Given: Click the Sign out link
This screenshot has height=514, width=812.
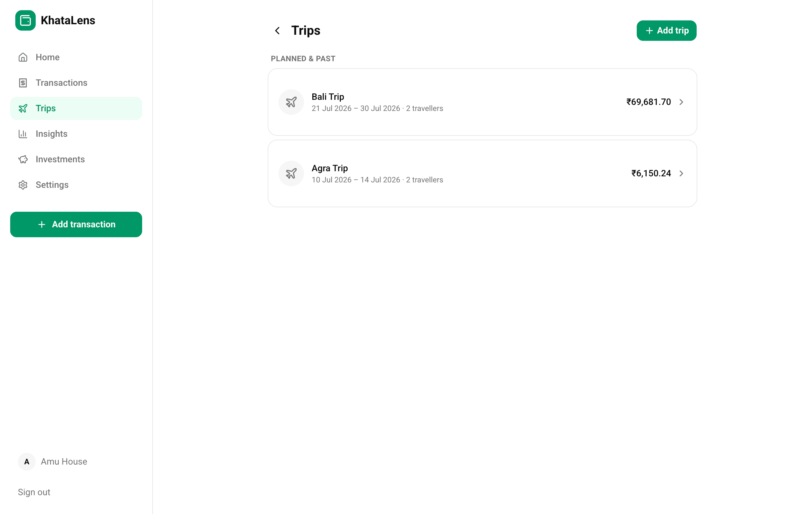Looking at the screenshot, I should [34, 492].
